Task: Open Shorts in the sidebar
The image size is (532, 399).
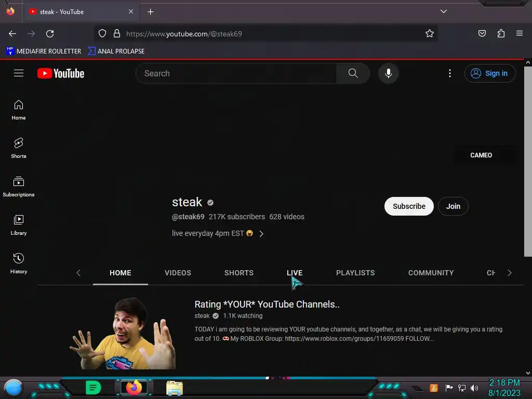Action: (19, 148)
